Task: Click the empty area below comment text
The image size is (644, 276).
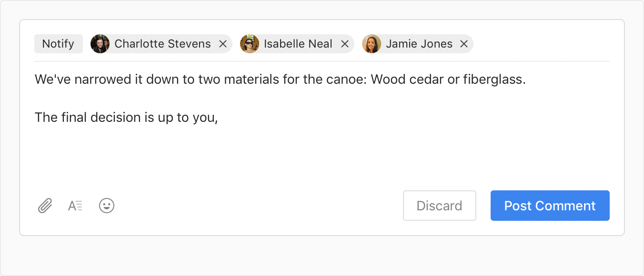Action: click(322, 155)
